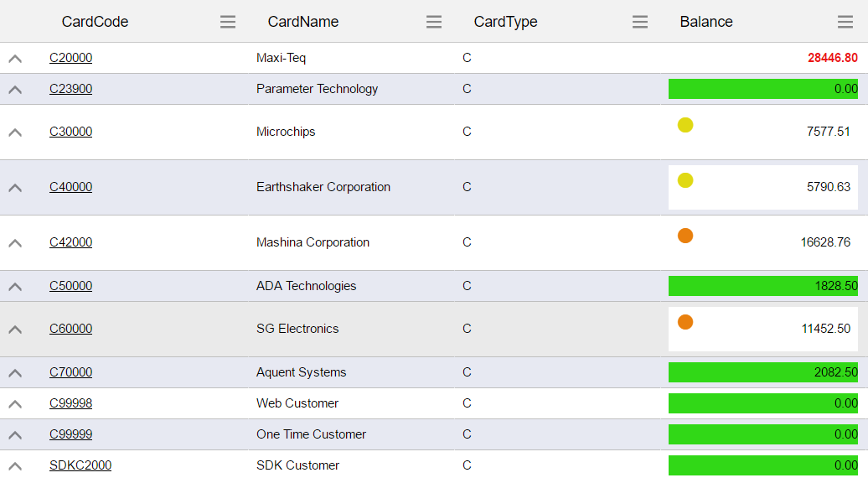The height and width of the screenshot is (483, 868).
Task: Click the CardType C cell for Maxi-Teq
Action: [467, 58]
